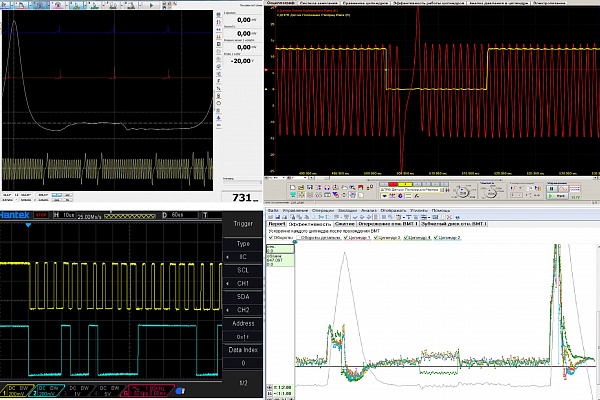600x400 pixels.
Task: Toggle Hantek channel 3 badge
Action: [78, 390]
